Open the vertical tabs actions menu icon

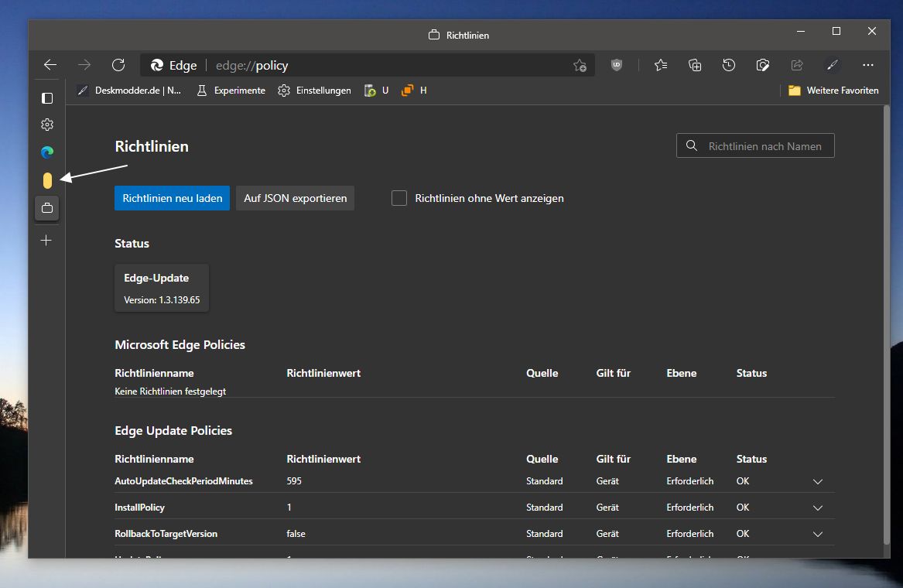pyautogui.click(x=47, y=98)
